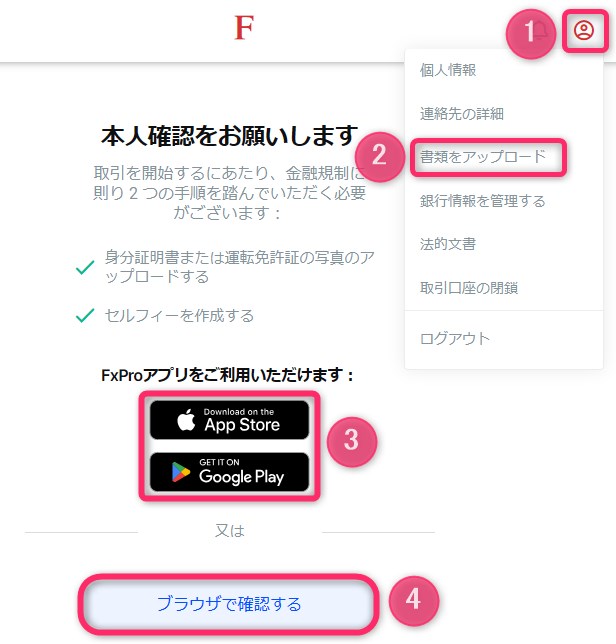Open the Get it on Google Play button
Screen dimensions: 616x644
[x=229, y=472]
